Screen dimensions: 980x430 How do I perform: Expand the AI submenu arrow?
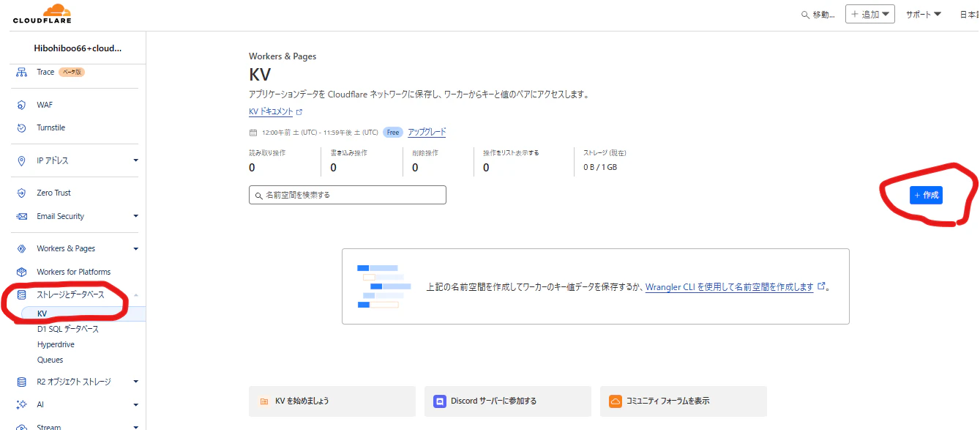click(135, 404)
